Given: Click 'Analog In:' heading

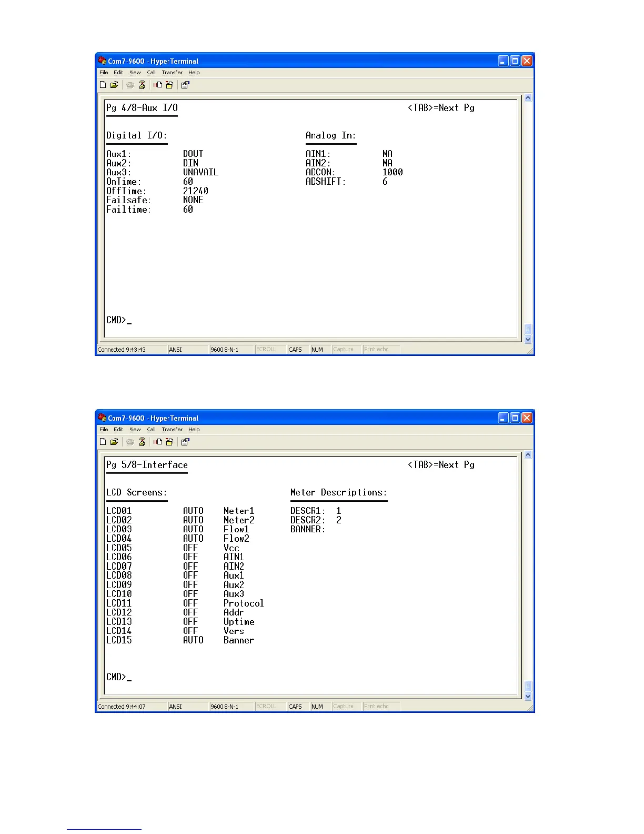Looking at the screenshot, I should click(x=331, y=135).
